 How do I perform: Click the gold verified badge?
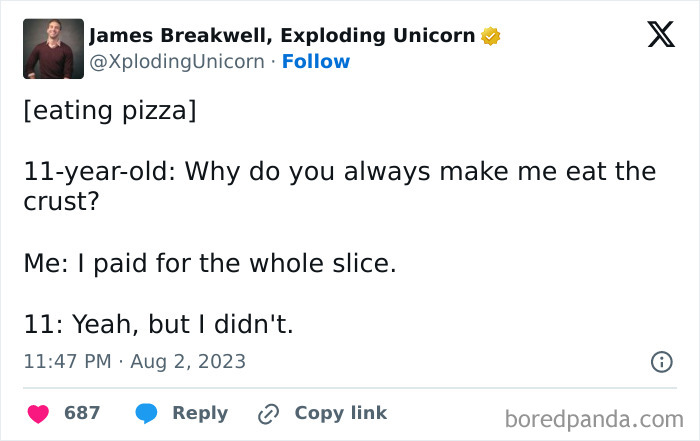(490, 37)
